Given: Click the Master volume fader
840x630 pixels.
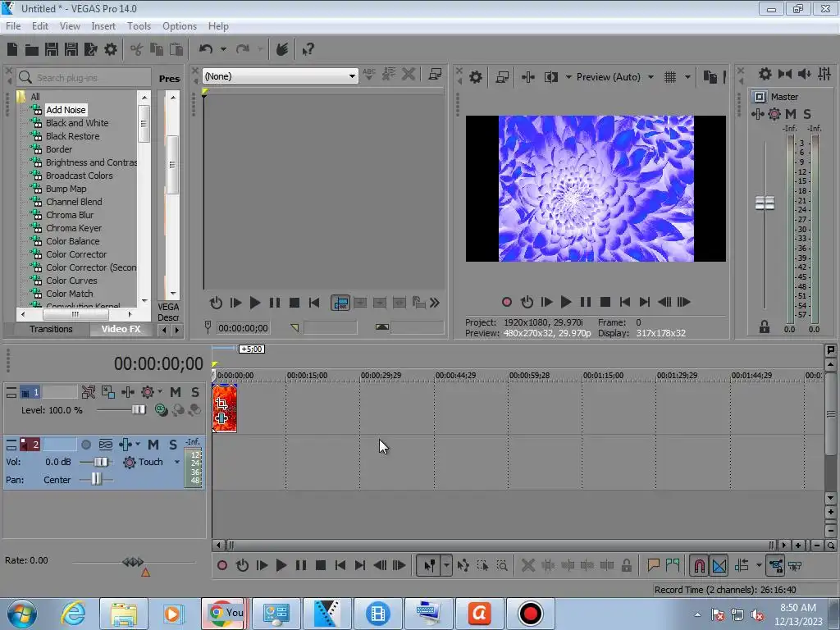Looking at the screenshot, I should [765, 203].
